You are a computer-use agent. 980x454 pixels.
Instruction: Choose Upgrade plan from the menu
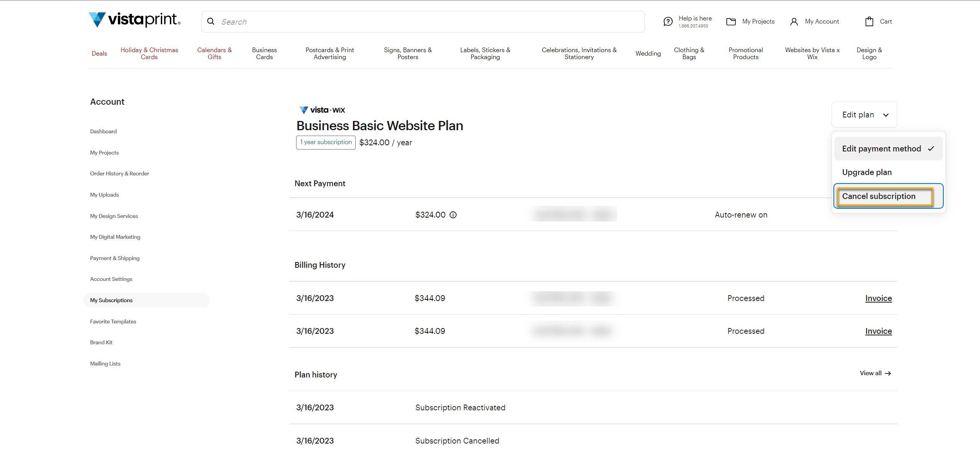pos(867,172)
